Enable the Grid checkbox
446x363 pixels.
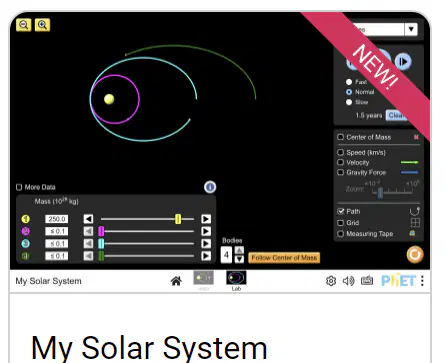(x=340, y=223)
